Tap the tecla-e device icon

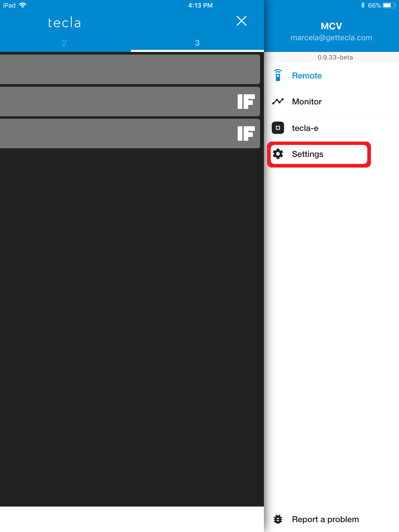pyautogui.click(x=278, y=128)
